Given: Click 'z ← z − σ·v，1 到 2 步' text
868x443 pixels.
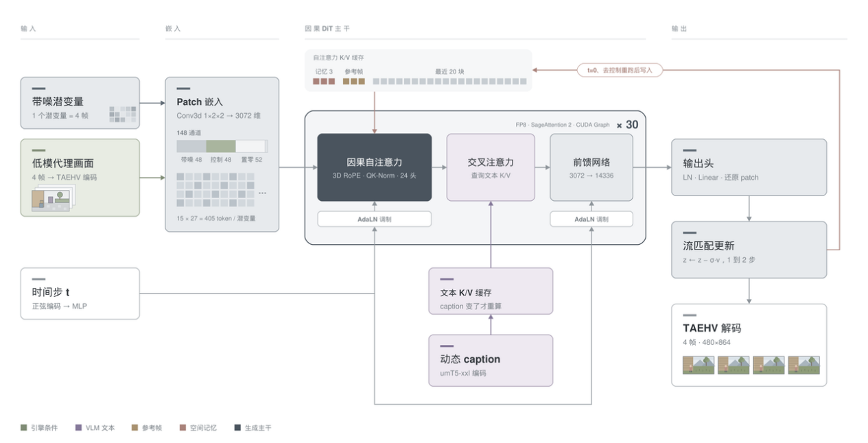Looking at the screenshot, I should [719, 260].
